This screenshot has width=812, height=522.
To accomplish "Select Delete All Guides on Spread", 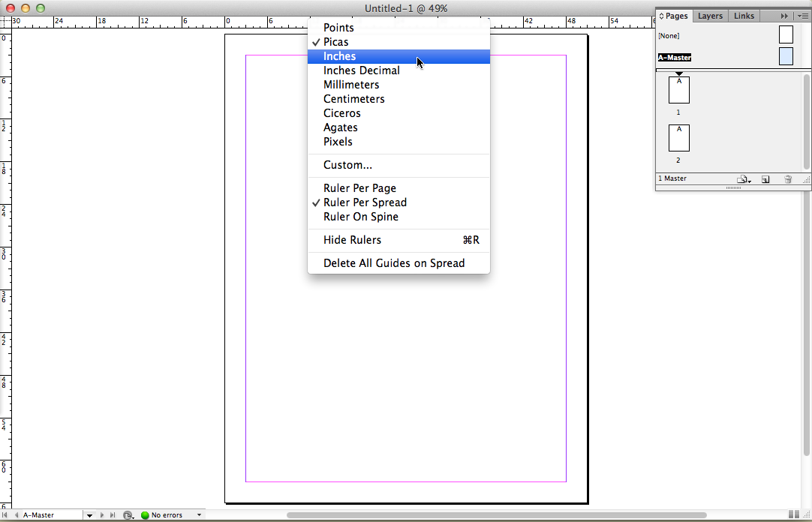I will pyautogui.click(x=394, y=263).
